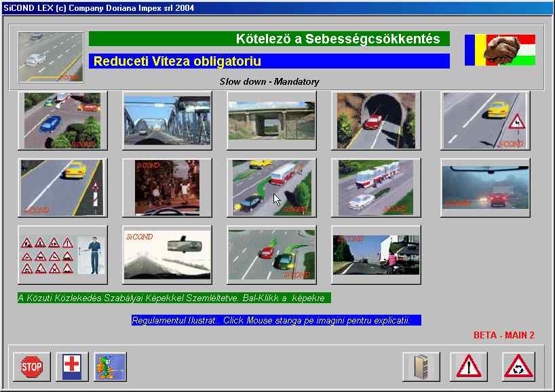555x392 pixels.
Task: Open the steel truss bridge image
Action: click(x=167, y=120)
